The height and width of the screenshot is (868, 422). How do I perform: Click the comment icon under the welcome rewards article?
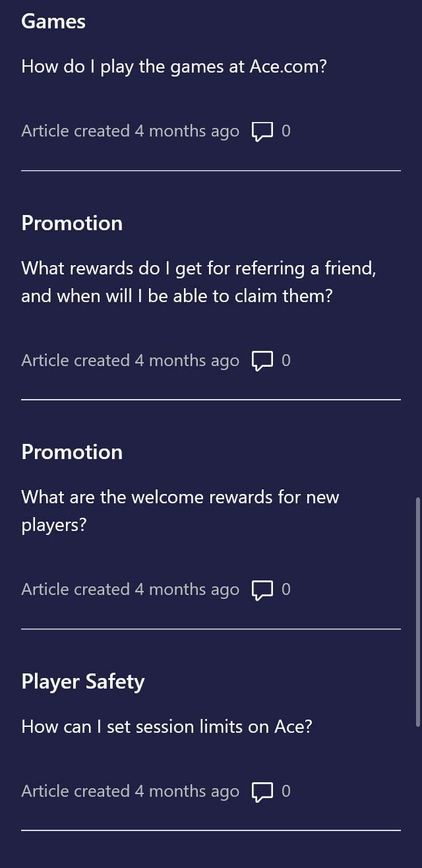(262, 590)
